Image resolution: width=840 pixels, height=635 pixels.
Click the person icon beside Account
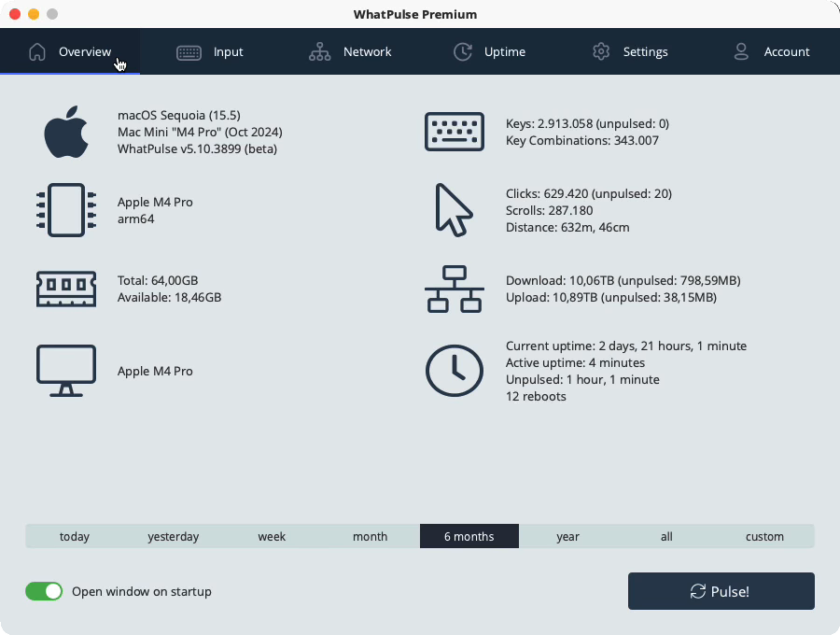(x=741, y=52)
